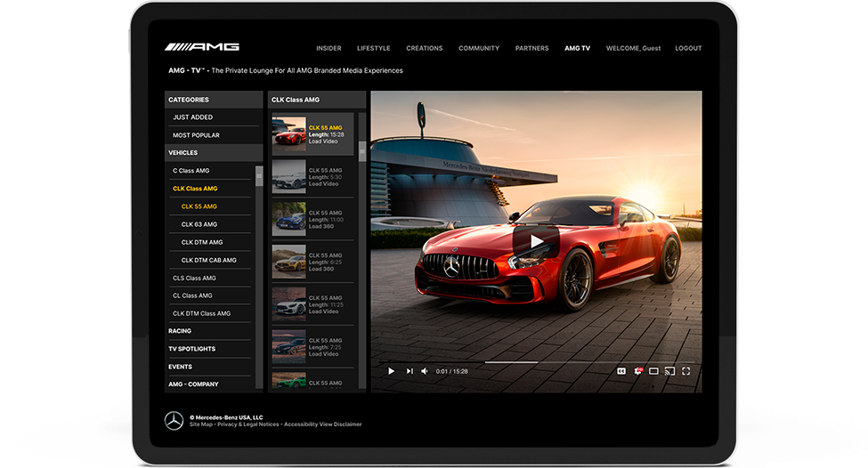This screenshot has width=868, height=468.
Task: Cast video to another device
Action: point(669,371)
